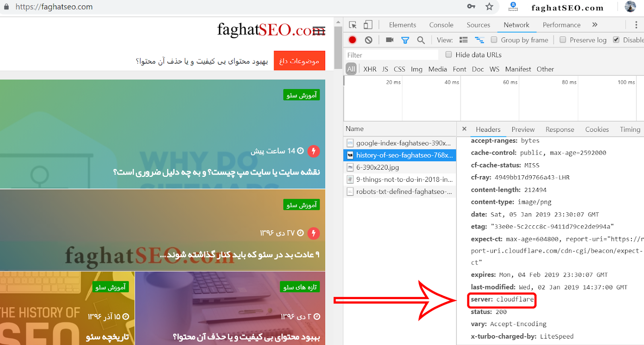The height and width of the screenshot is (345, 644).
Task: Switch to the Preview tab of request
Action: (x=523, y=129)
